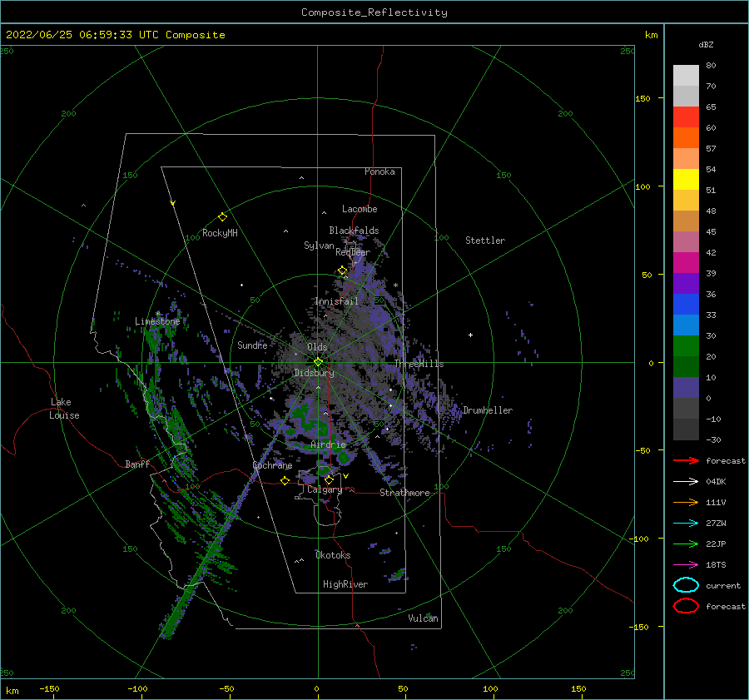Click the yellow diamond radar-center marker near Olds
The width and height of the screenshot is (749, 700).
[x=318, y=362]
